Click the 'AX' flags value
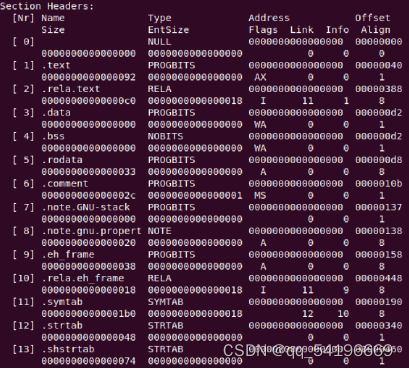The width and height of the screenshot is (409, 369). pyautogui.click(x=260, y=77)
